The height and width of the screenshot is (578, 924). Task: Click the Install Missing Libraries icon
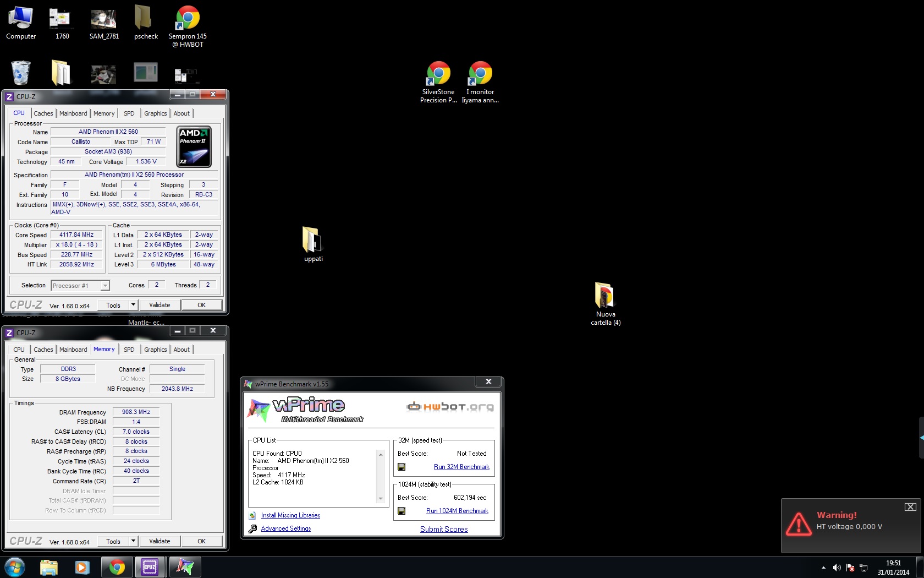click(252, 515)
